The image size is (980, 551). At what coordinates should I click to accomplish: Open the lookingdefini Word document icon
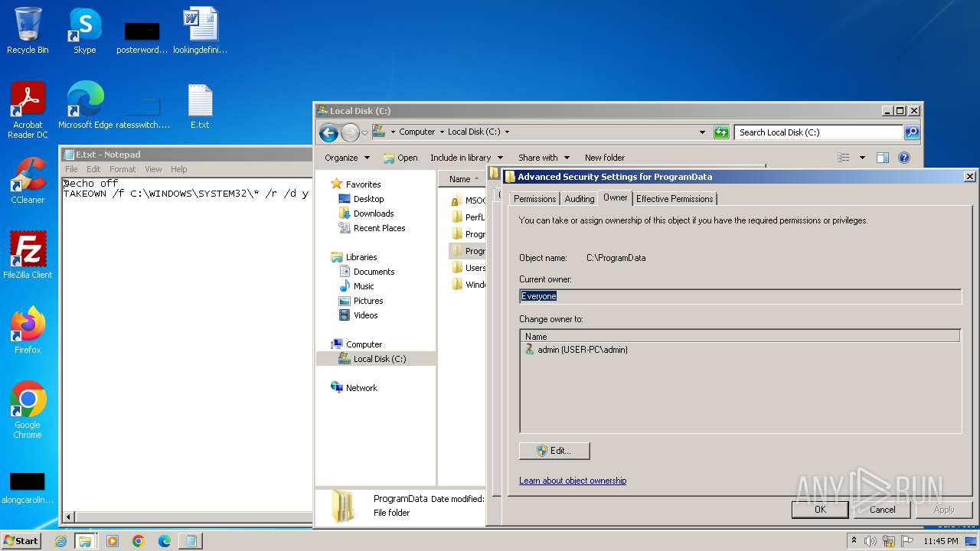(200, 31)
